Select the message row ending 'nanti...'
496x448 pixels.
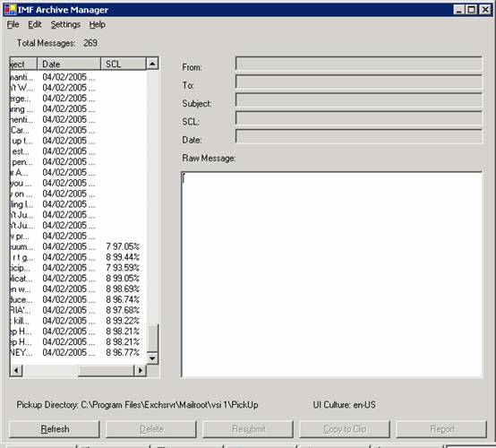click(x=78, y=77)
